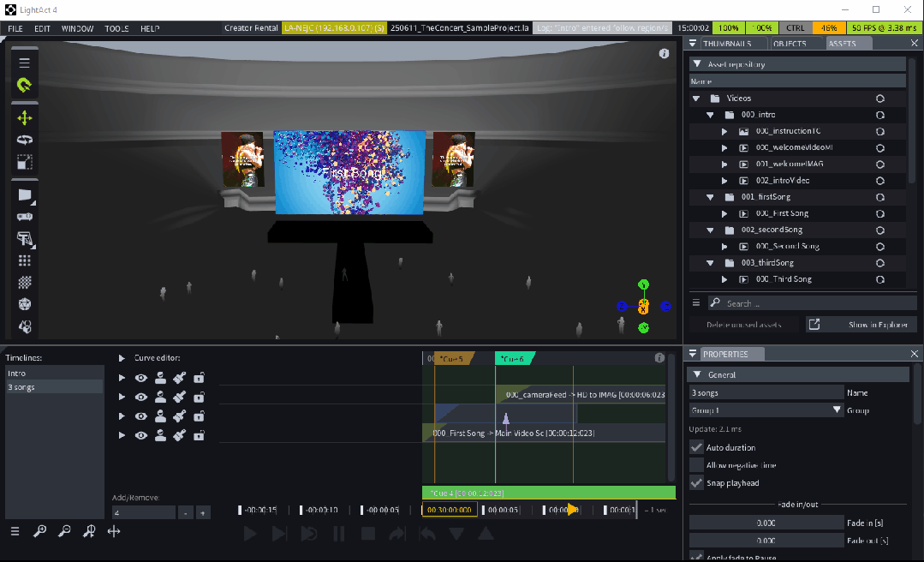Open the viewport info icon
Screen dimensions: 924x562
(x=665, y=54)
